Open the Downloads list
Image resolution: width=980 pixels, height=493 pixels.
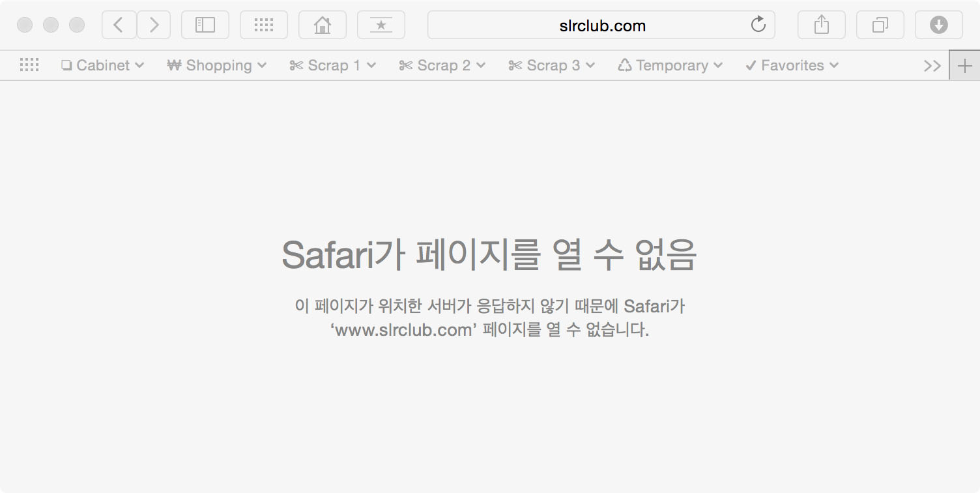939,25
